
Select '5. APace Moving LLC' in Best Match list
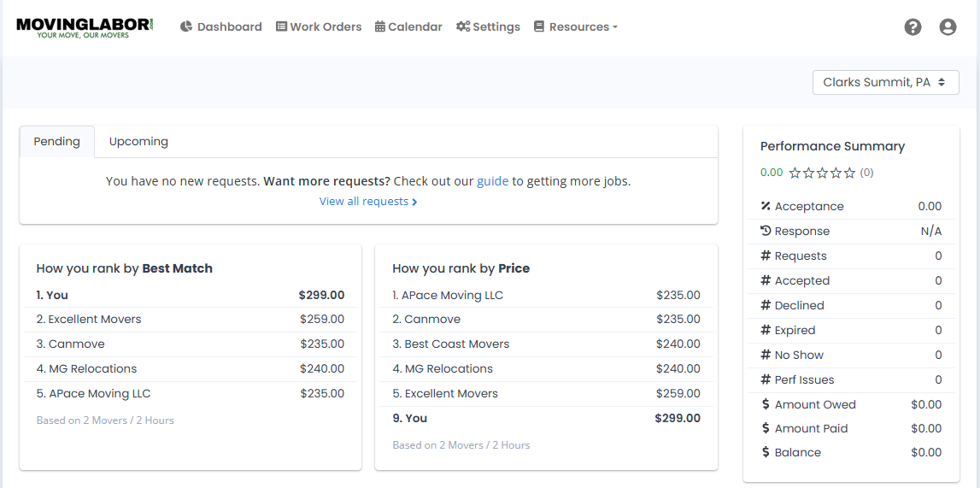pyautogui.click(x=191, y=394)
